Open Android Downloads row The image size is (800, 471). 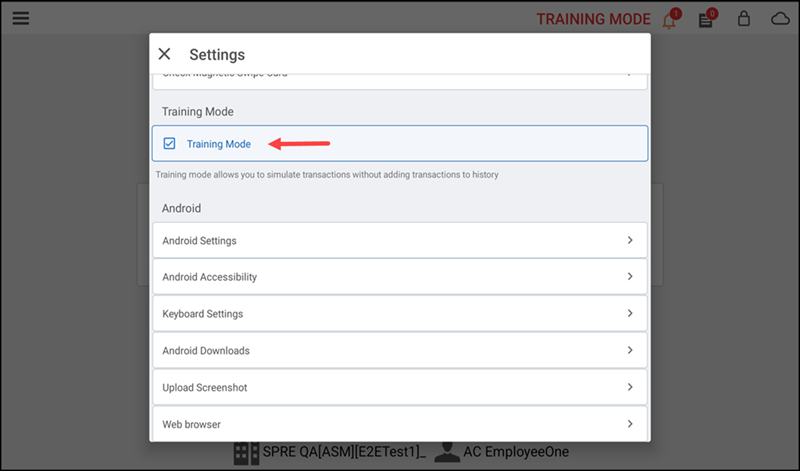coord(400,350)
